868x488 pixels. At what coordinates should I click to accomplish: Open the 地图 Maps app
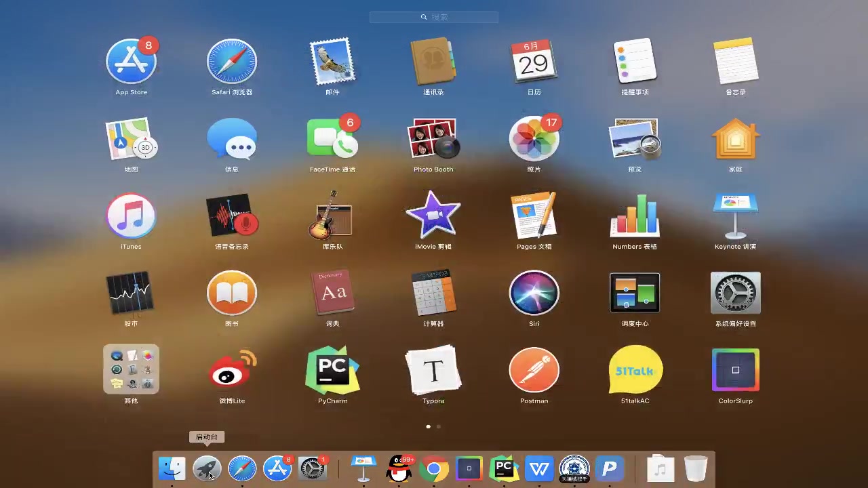(131, 139)
